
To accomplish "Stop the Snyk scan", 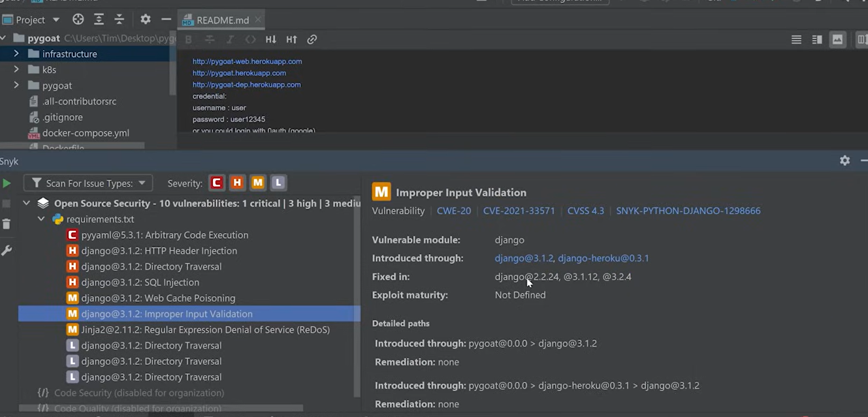I will tap(7, 204).
